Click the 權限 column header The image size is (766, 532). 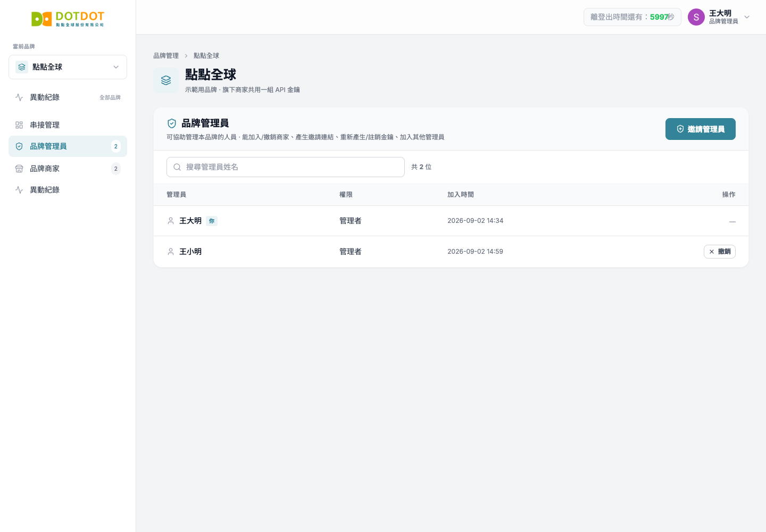[x=346, y=195]
